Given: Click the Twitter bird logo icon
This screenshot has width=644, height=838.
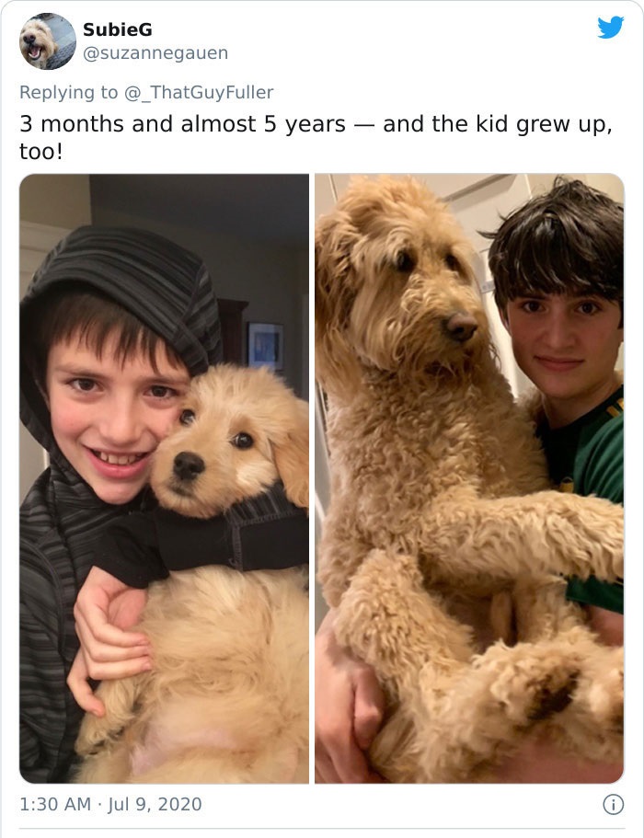Looking at the screenshot, I should 610,28.
